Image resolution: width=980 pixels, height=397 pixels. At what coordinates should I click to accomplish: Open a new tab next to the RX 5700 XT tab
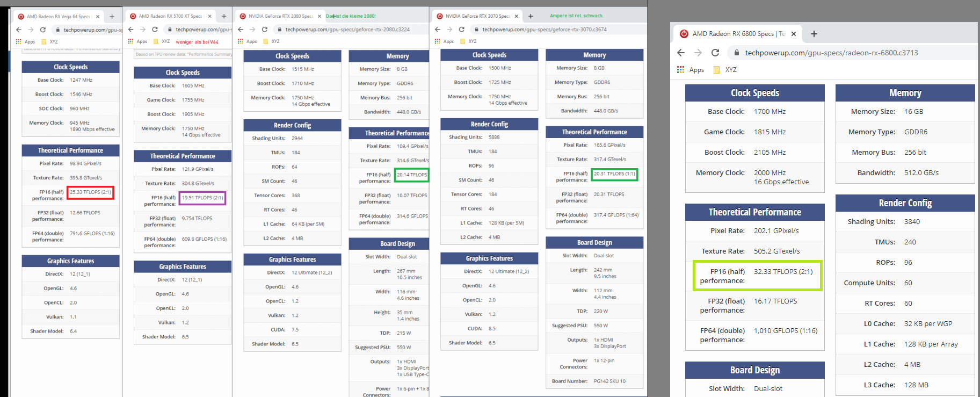click(224, 16)
